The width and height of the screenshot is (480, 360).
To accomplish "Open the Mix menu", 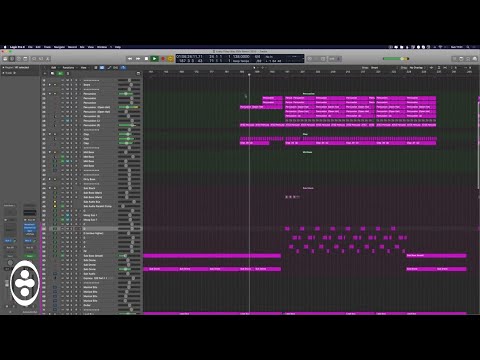I will point(82,47).
